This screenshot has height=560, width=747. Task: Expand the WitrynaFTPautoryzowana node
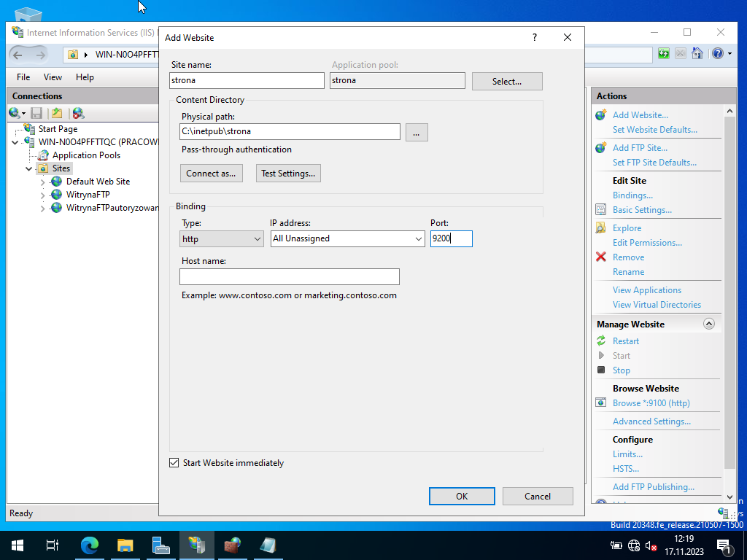coord(42,208)
